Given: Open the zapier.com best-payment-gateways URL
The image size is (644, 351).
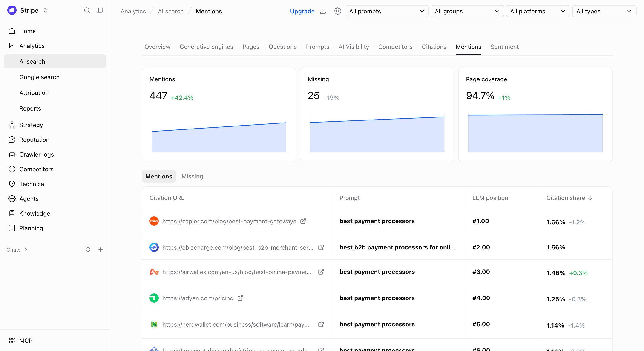Looking at the screenshot, I should [x=229, y=221].
